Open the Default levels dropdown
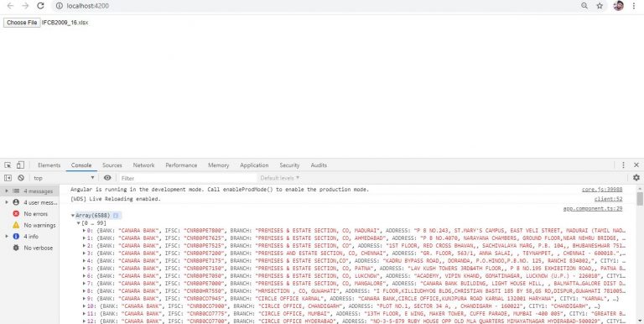Image resolution: width=644 pixels, height=324 pixels. click(x=280, y=178)
